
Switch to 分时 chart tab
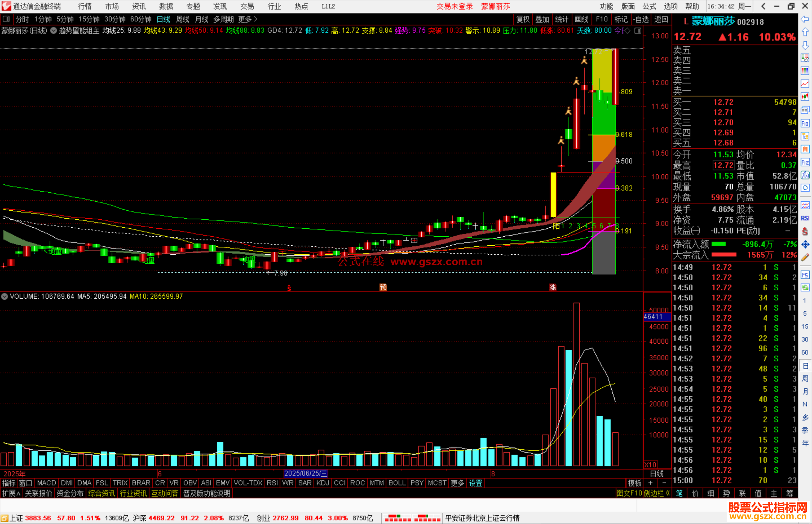[22, 19]
